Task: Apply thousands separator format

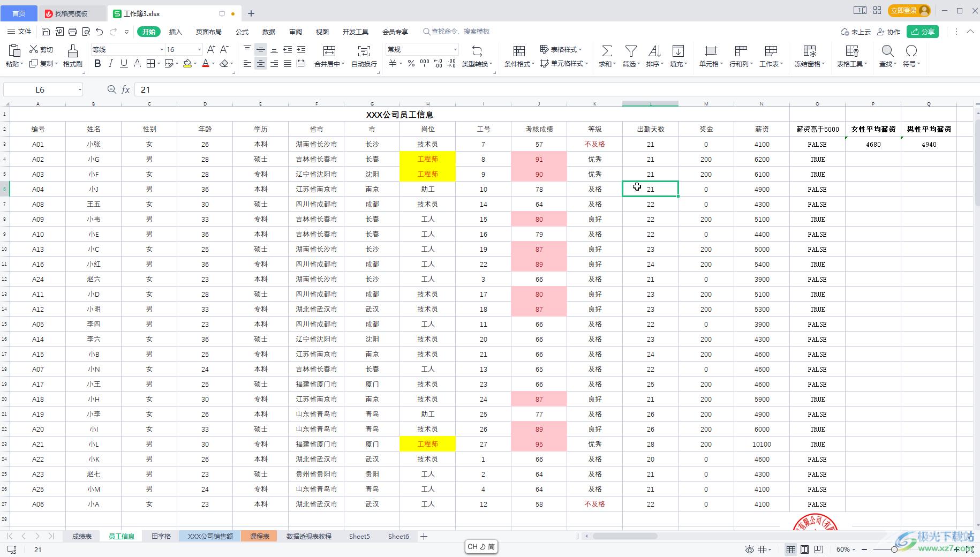Action: (425, 63)
